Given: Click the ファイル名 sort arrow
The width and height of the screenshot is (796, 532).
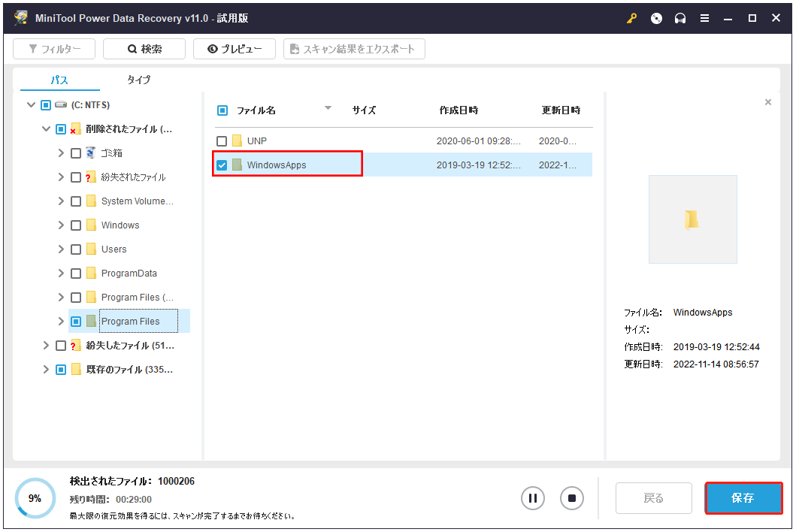Looking at the screenshot, I should (x=328, y=107).
